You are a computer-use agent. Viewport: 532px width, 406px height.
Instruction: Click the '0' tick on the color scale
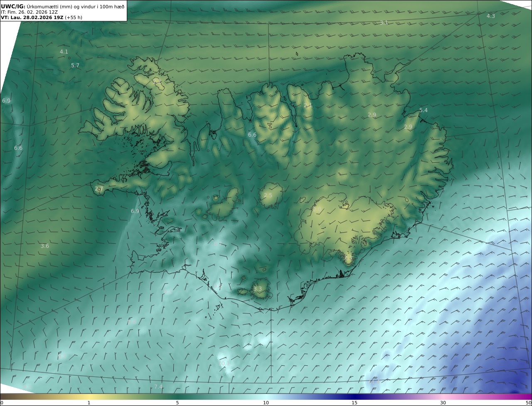(x=2, y=403)
